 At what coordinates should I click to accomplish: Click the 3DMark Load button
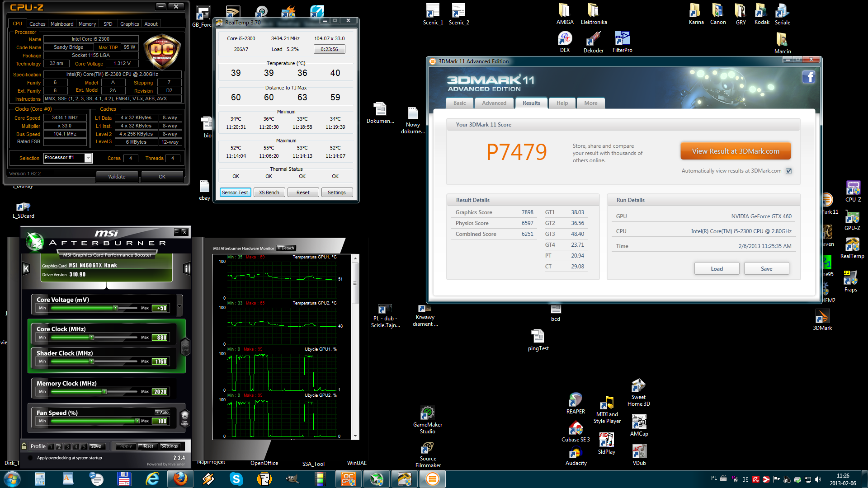717,268
